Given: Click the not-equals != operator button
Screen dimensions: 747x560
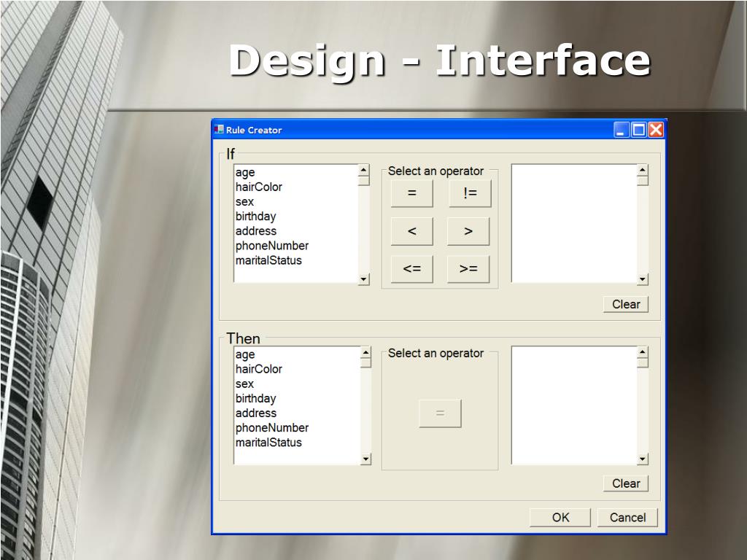Looking at the screenshot, I should [470, 192].
